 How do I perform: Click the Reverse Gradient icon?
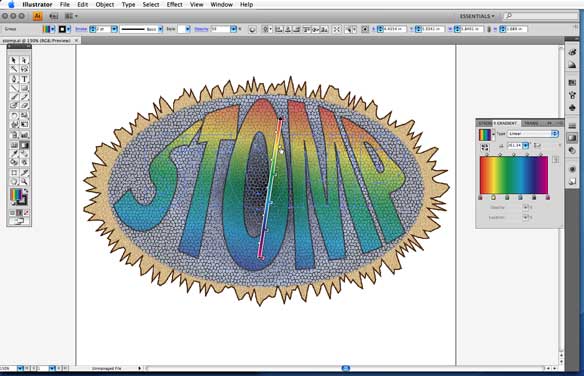pyautogui.click(x=485, y=147)
